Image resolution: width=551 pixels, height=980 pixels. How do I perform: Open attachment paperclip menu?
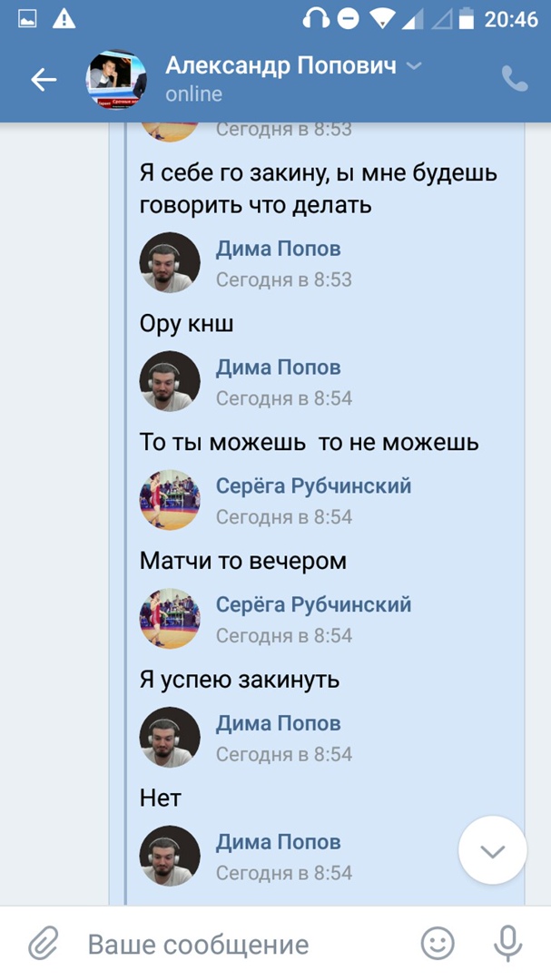pos(43,944)
